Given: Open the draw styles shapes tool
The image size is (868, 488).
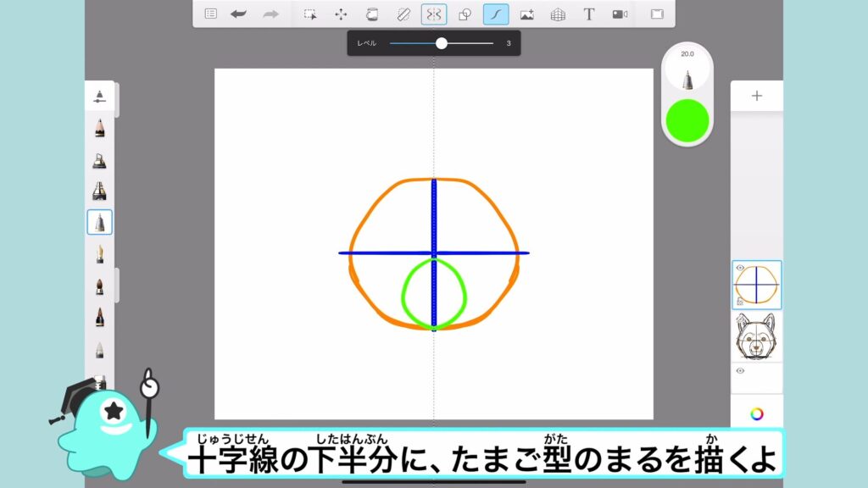Looking at the screenshot, I should (x=465, y=14).
